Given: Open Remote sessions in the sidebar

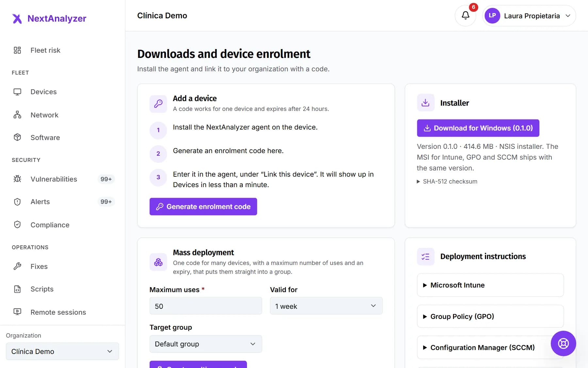Looking at the screenshot, I should tap(62, 312).
